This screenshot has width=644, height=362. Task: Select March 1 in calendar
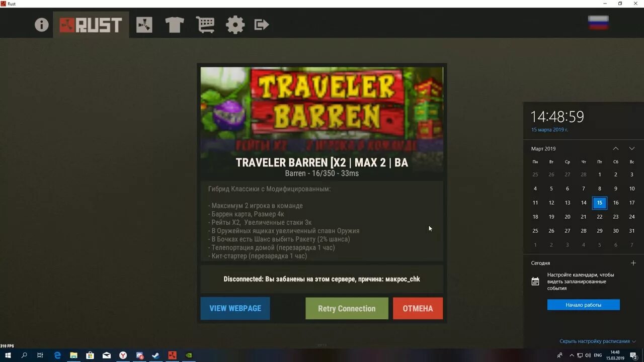(x=600, y=174)
